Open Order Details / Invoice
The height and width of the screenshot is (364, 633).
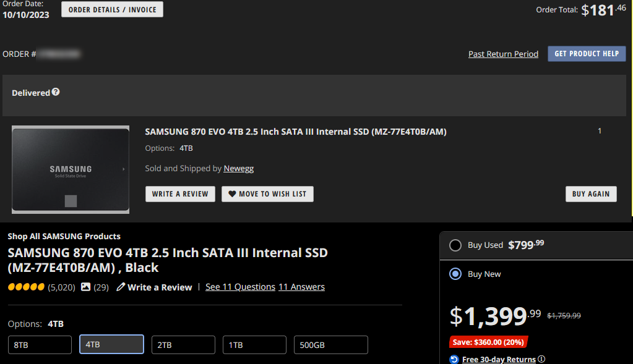pos(112,10)
